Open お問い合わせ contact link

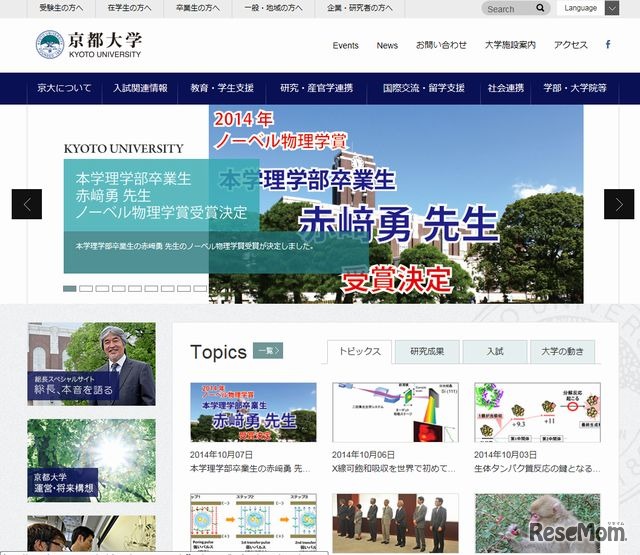(x=441, y=45)
